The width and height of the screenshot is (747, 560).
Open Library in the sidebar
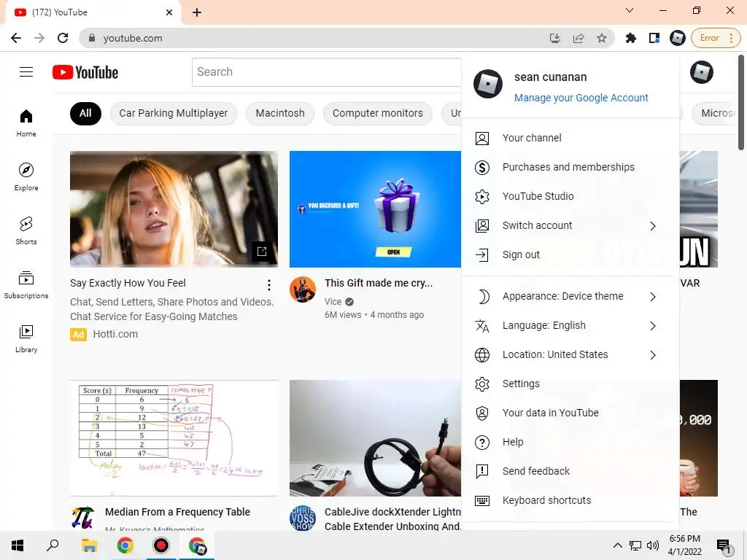26,338
